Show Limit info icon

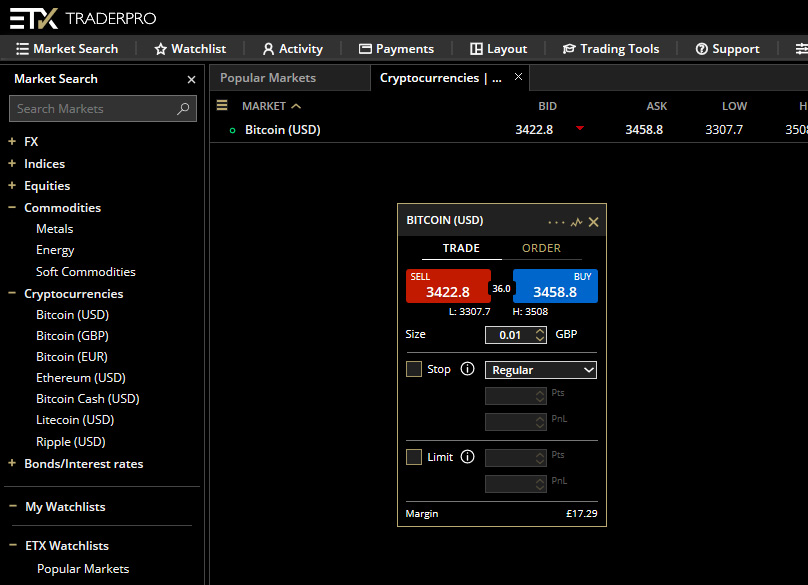pos(467,457)
